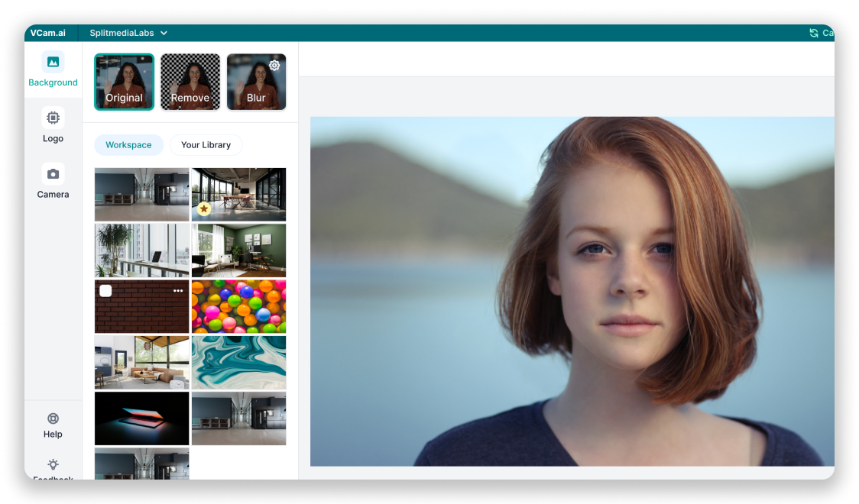Open more options on the brick wall background
859x504 pixels.
coord(177,289)
